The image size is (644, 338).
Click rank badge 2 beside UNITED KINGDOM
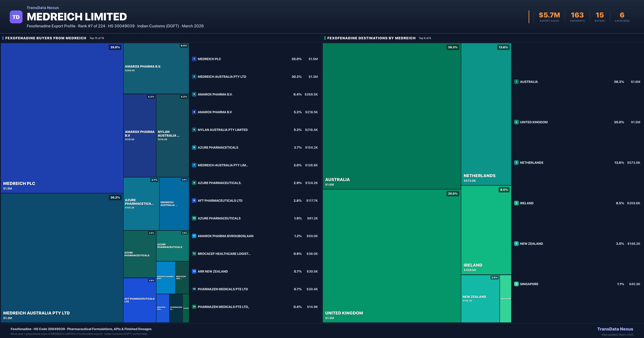click(x=516, y=122)
